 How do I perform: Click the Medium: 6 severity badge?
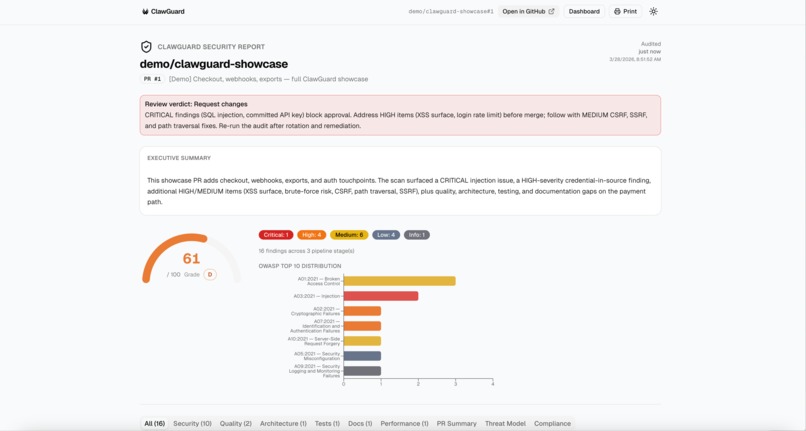coord(349,235)
